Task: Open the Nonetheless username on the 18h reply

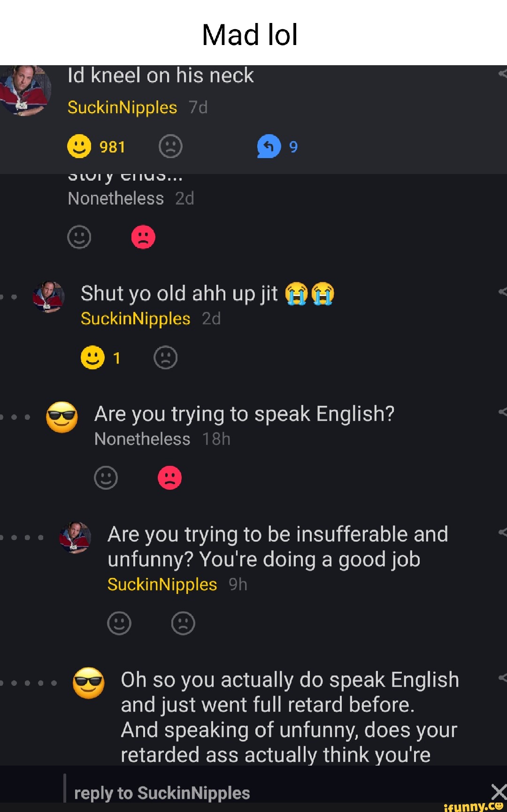Action: (x=142, y=439)
